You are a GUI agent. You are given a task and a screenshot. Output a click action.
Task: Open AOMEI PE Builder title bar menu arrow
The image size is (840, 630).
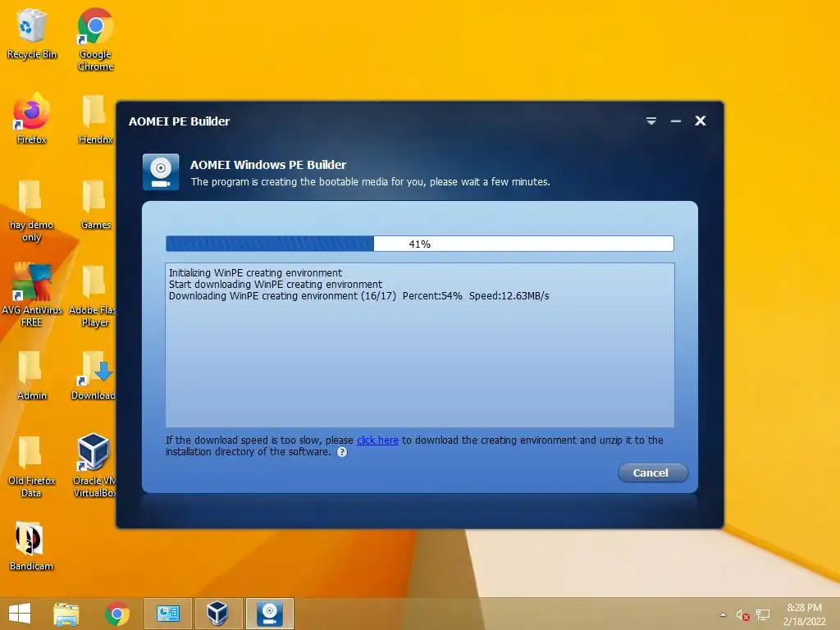pyautogui.click(x=651, y=121)
